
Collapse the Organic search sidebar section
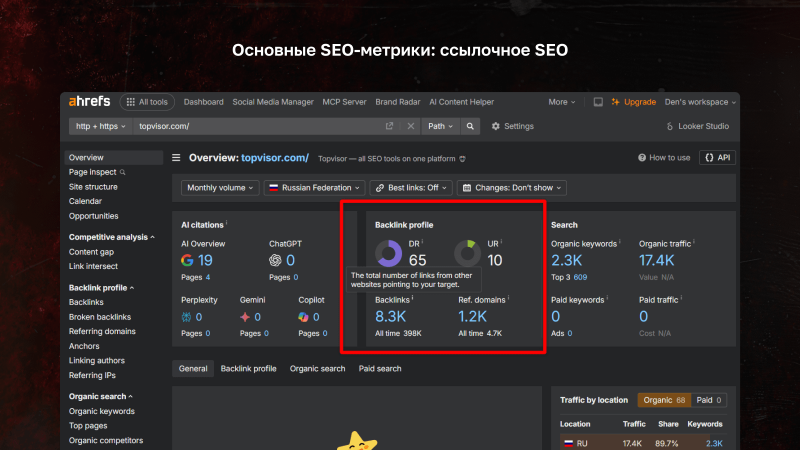pyautogui.click(x=101, y=396)
